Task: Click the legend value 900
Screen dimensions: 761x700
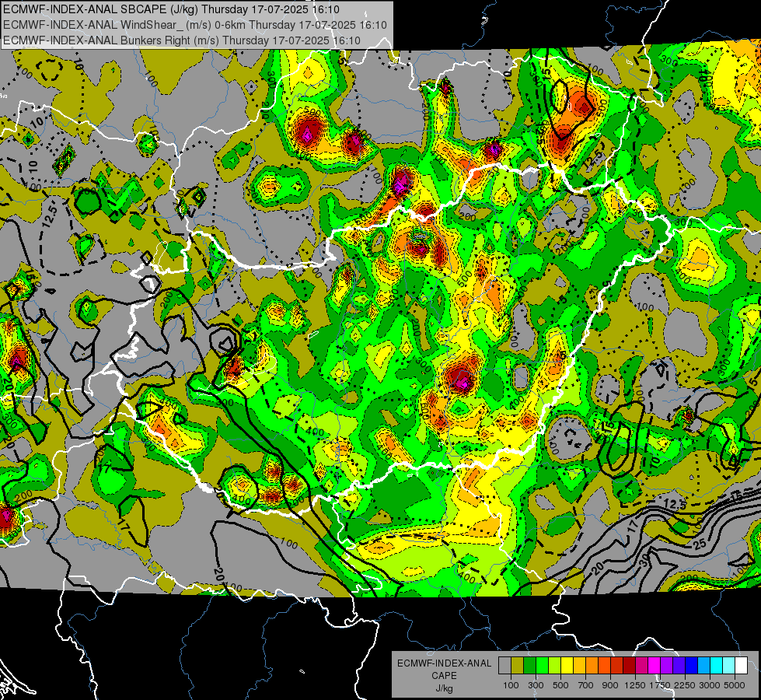Action: click(610, 685)
